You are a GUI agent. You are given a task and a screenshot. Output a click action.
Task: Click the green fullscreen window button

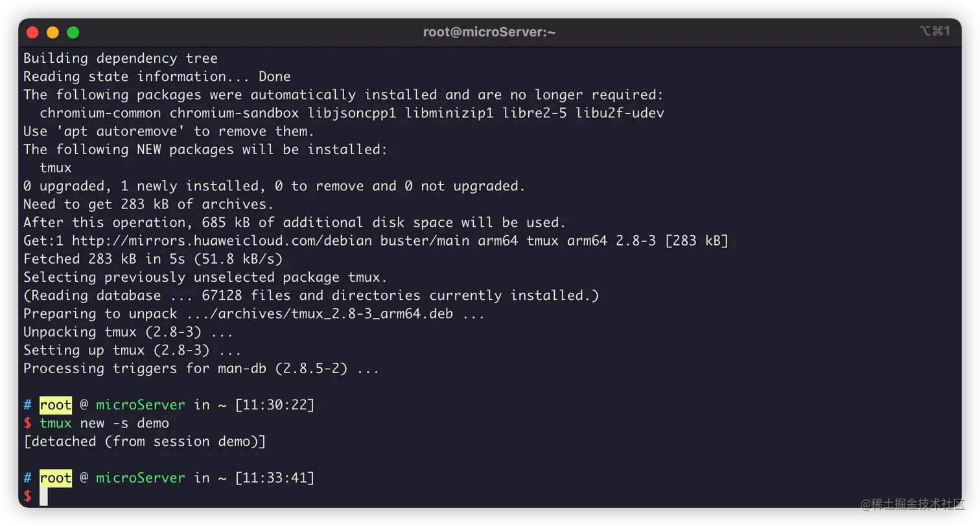pos(73,32)
